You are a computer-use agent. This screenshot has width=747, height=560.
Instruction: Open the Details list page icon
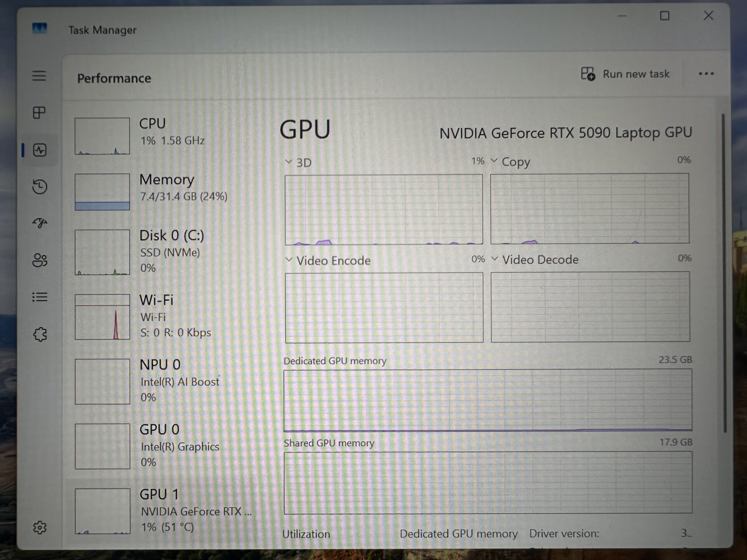point(40,297)
